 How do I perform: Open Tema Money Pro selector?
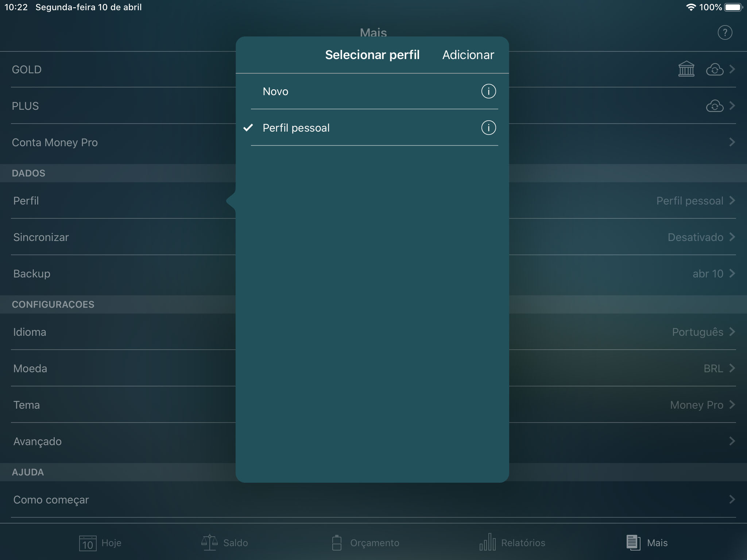702,405
